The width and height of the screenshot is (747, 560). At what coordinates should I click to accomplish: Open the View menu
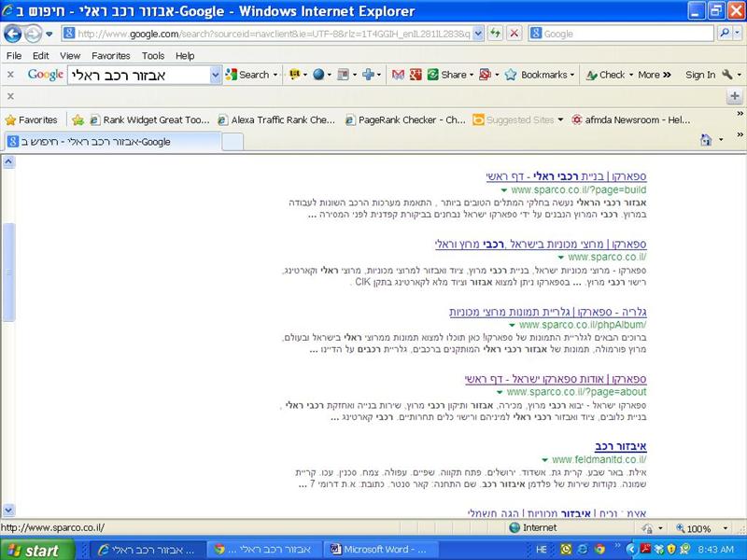pos(70,56)
